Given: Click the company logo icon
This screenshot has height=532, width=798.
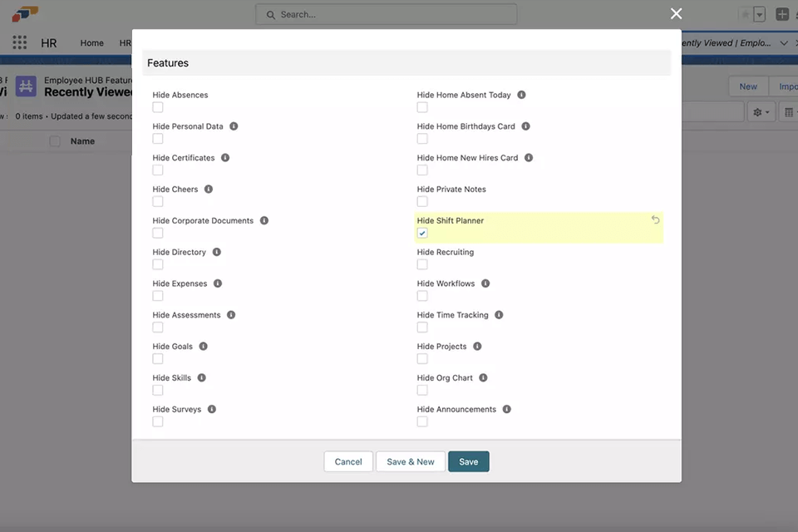Looking at the screenshot, I should 25,14.
